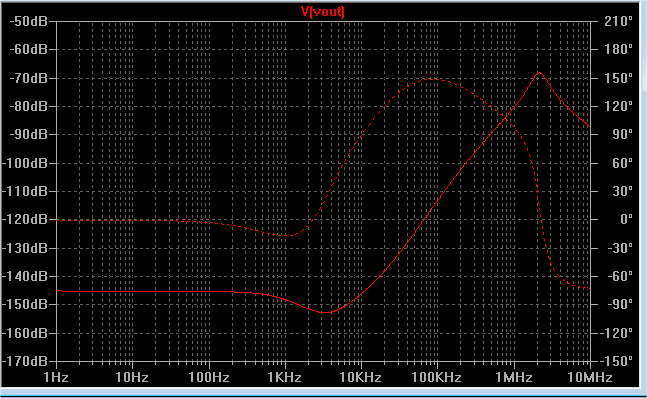Click the -60° phase axis label
Screen dimensions: 647x399
[620, 276]
